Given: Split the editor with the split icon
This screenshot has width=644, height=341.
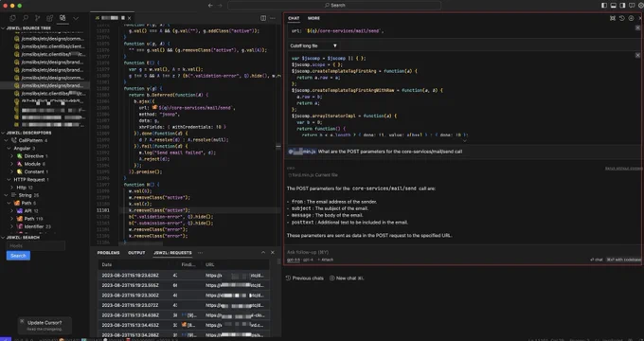Looking at the screenshot, I should 263,18.
